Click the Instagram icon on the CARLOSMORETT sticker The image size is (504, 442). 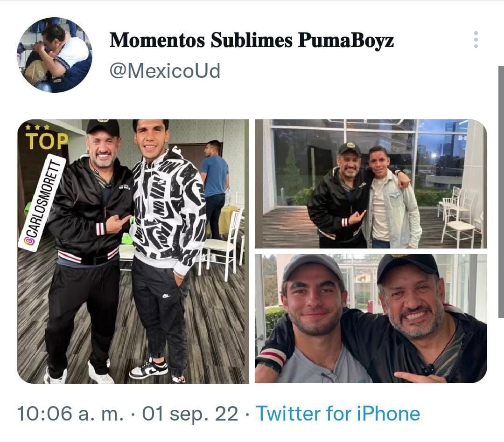(29, 241)
